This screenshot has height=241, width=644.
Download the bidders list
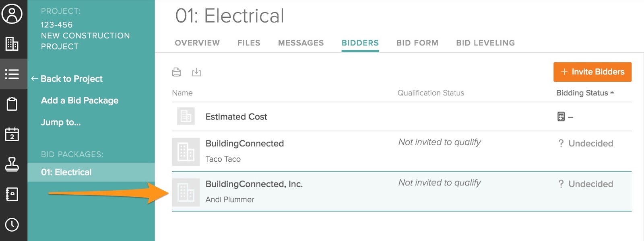(x=196, y=72)
